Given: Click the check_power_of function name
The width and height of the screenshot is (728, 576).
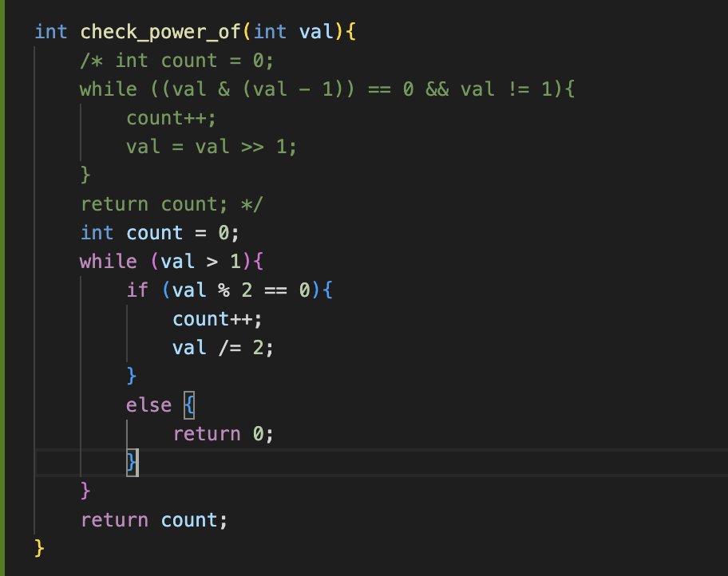Looking at the screenshot, I should (x=161, y=32).
